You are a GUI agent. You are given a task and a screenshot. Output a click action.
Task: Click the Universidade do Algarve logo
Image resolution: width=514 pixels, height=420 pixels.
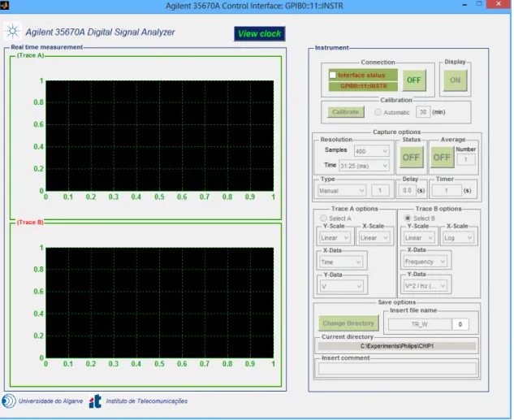pyautogui.click(x=9, y=401)
